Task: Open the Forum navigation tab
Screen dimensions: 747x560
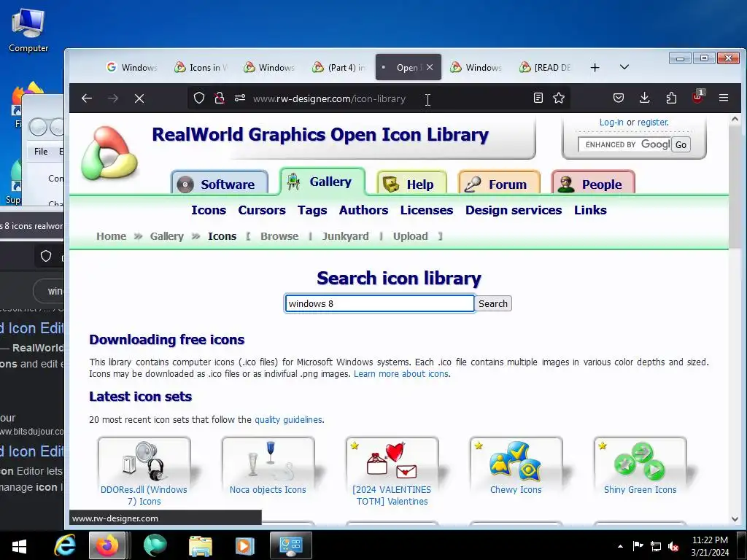Action: pyautogui.click(x=499, y=184)
